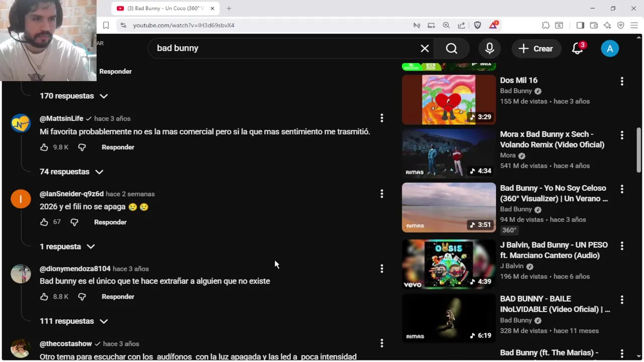Open @dionymendoza8104 channel link
Image resolution: width=644 pixels, height=362 pixels.
[x=75, y=268]
